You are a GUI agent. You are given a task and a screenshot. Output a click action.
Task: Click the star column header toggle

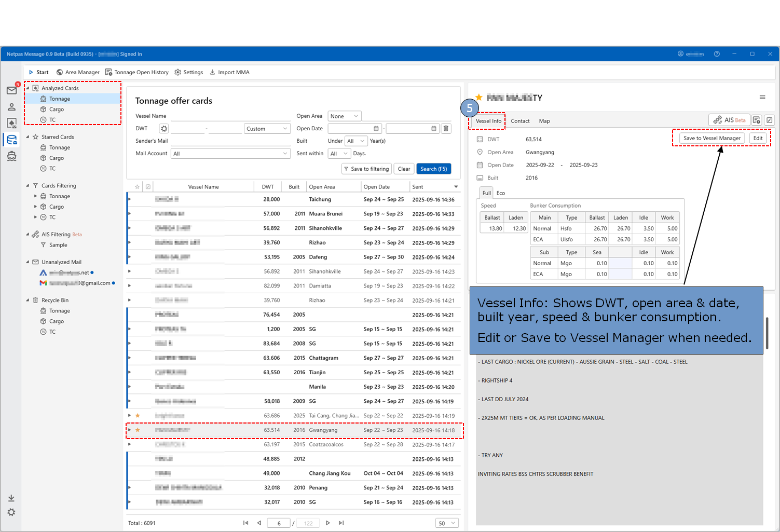pyautogui.click(x=137, y=187)
